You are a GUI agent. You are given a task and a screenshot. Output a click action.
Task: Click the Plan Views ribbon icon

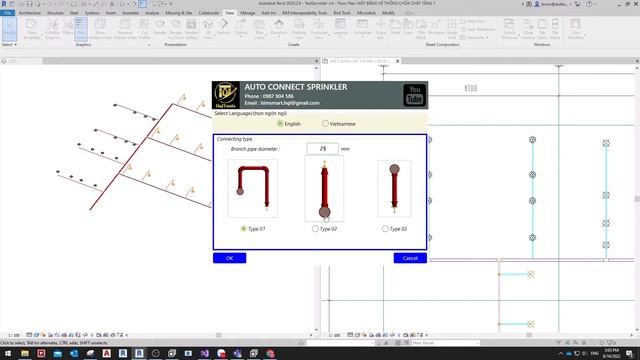(x=260, y=29)
